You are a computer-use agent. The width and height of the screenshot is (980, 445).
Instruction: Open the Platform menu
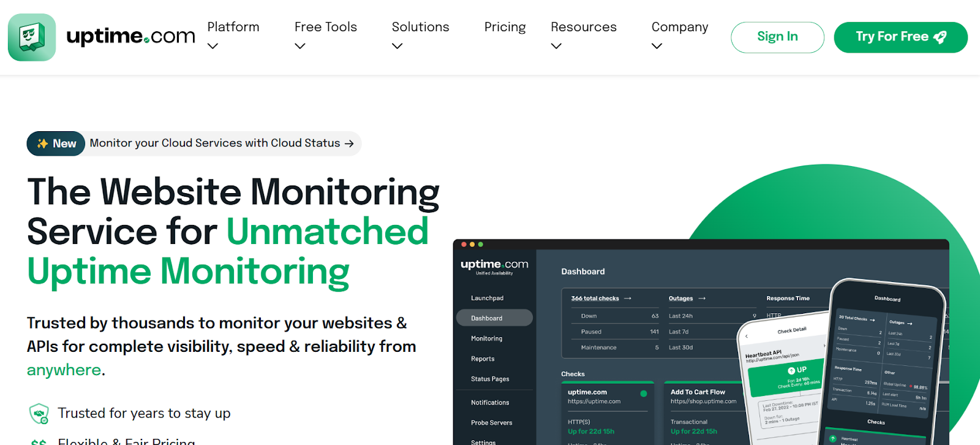(x=233, y=27)
